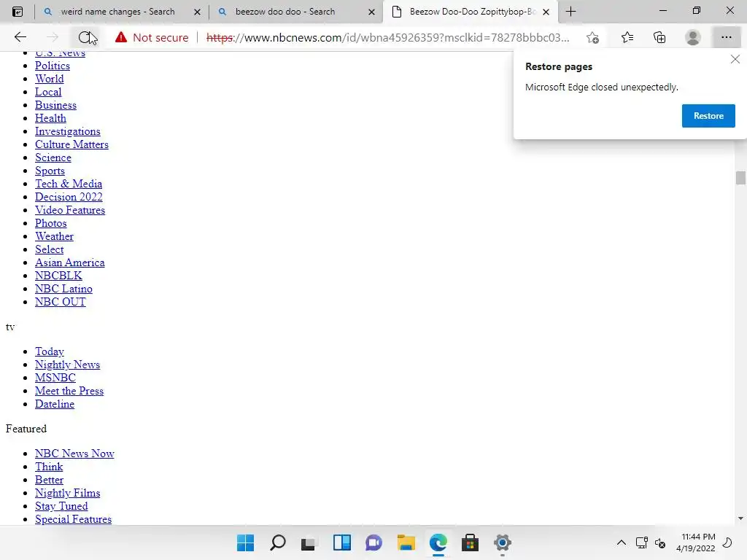Open the Local link
Viewport: 747px width, 560px height.
pos(48,92)
